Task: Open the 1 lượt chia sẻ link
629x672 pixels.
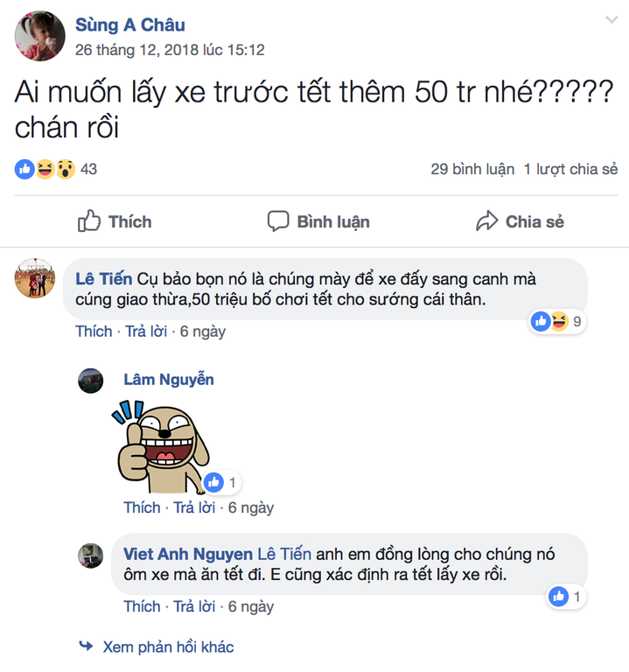Action: point(570,169)
